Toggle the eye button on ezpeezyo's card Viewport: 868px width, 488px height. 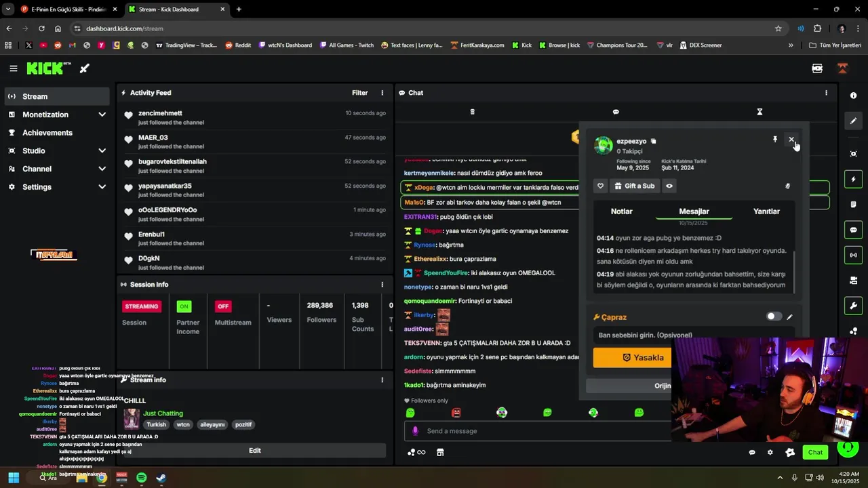669,186
